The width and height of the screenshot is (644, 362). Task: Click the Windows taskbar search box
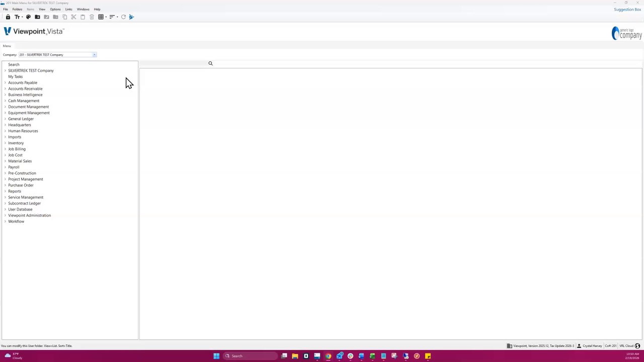point(250,356)
